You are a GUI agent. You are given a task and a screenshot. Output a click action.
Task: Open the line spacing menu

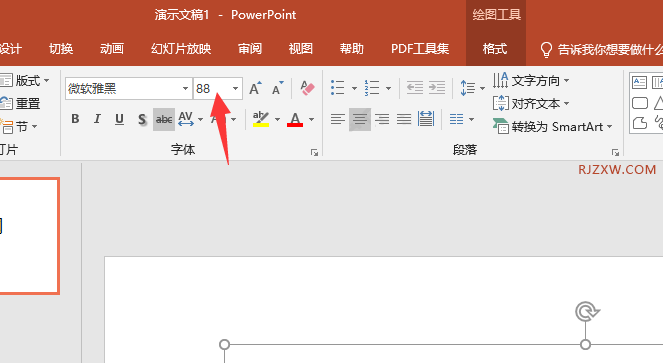click(x=472, y=88)
